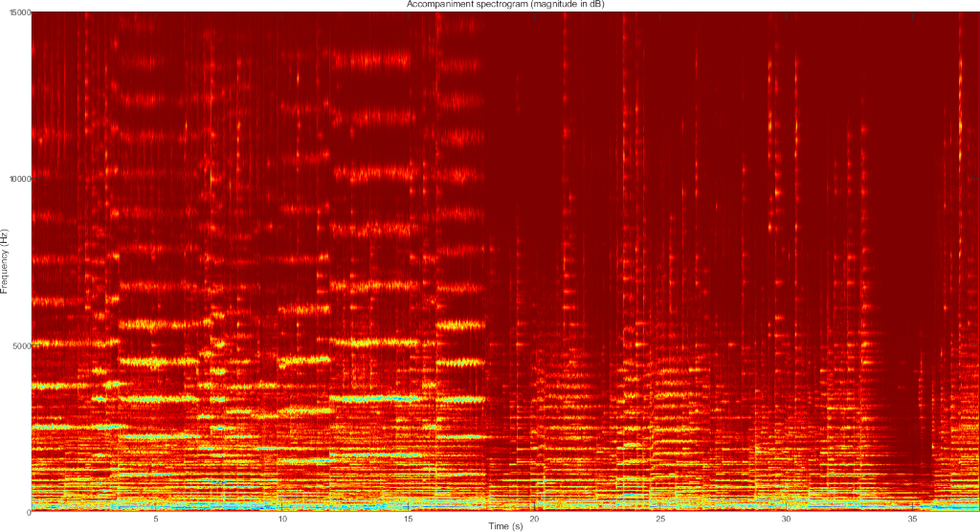Click the x-axis tick label 30
Image resolution: width=980 pixels, height=532 pixels.
coord(787,520)
